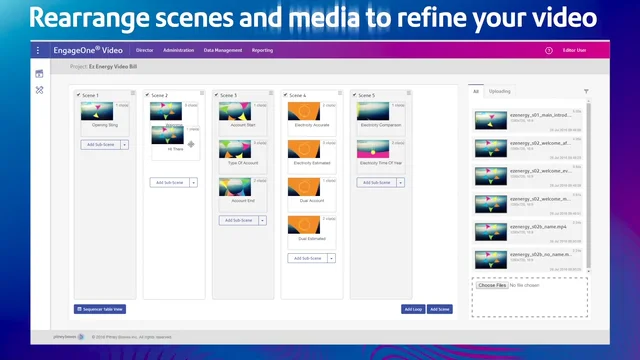This screenshot has width=640, height=360.
Task: Select the Opening Sting sub-scene thumbnail
Action: (97, 111)
